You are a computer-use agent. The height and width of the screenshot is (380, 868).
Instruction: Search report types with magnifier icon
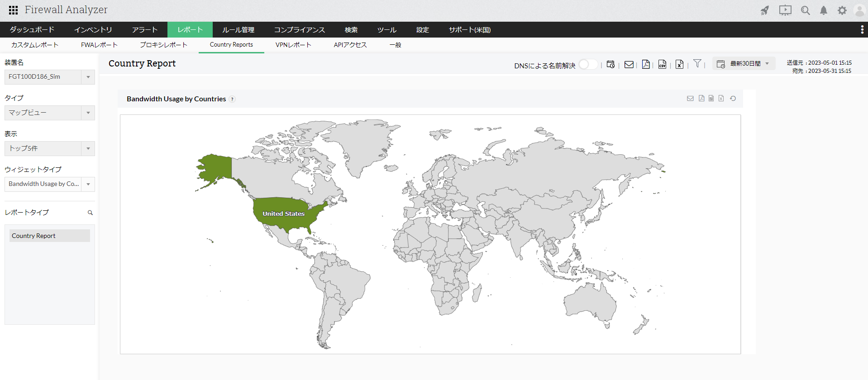pyautogui.click(x=90, y=213)
